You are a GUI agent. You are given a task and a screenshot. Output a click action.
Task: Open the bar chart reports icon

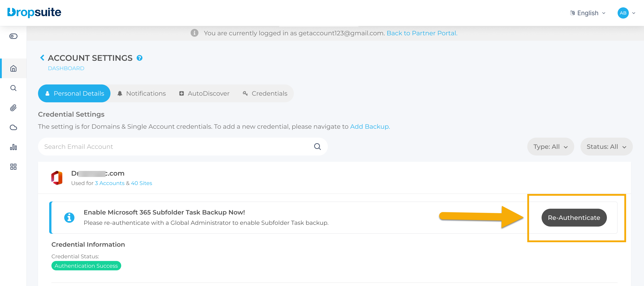coord(13,147)
